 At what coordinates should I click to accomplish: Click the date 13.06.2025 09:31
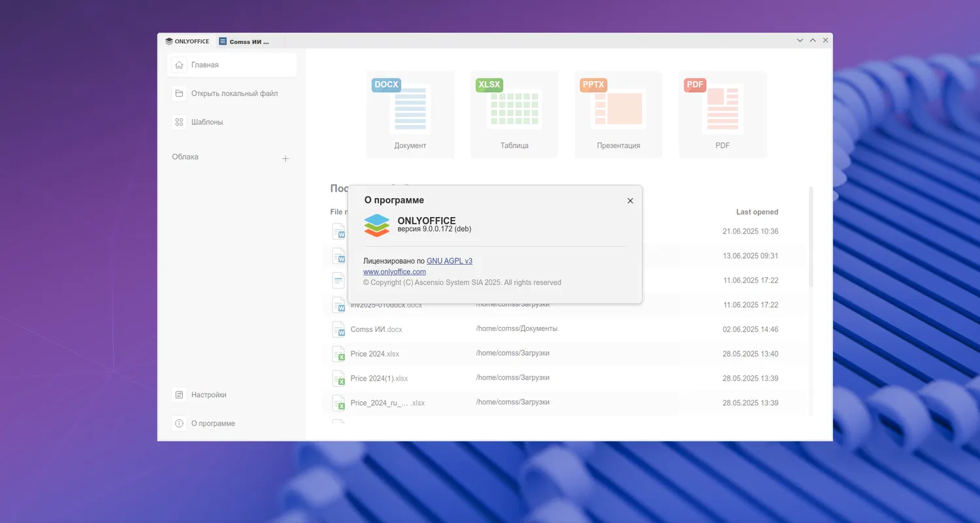click(750, 256)
